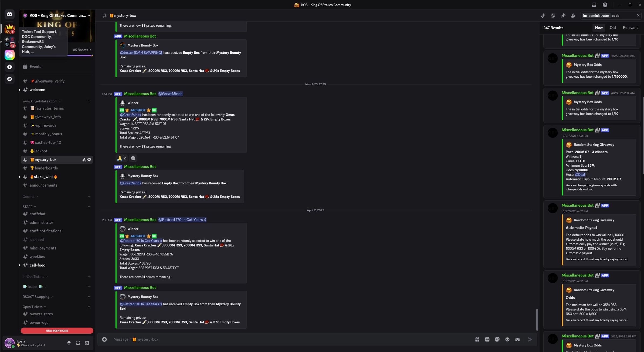
Task: Toggle the folded hands reaction with count 2
Action: tap(122, 158)
